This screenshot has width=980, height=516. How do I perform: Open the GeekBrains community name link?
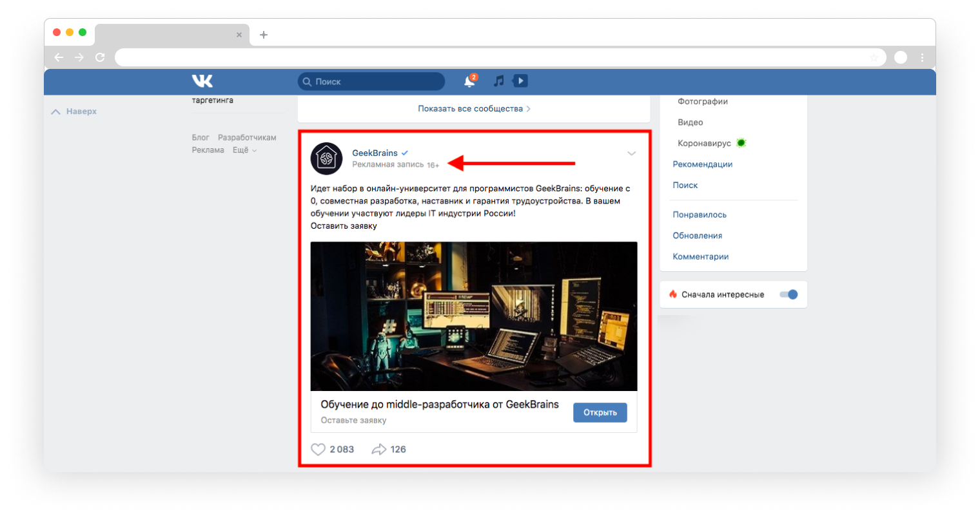[x=375, y=153]
